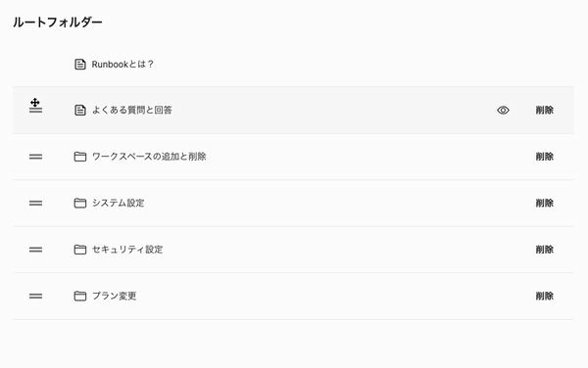Open the Runbookとは？ article
The height and width of the screenshot is (368, 588).
(122, 65)
